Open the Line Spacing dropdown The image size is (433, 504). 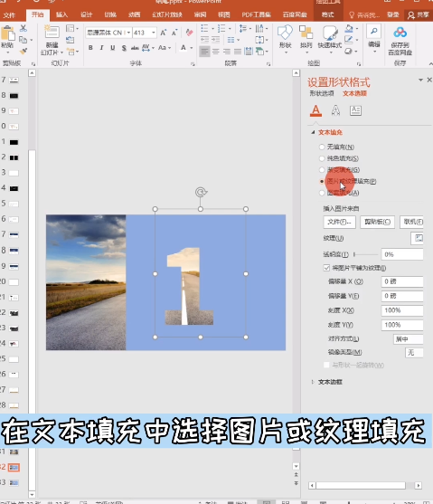point(245,29)
